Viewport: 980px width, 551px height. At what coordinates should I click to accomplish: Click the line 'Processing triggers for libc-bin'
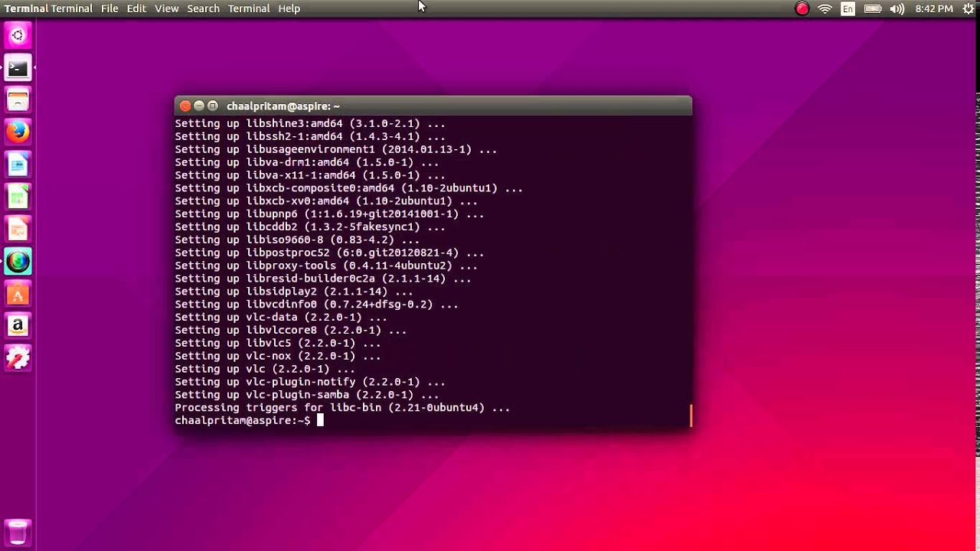coord(342,408)
